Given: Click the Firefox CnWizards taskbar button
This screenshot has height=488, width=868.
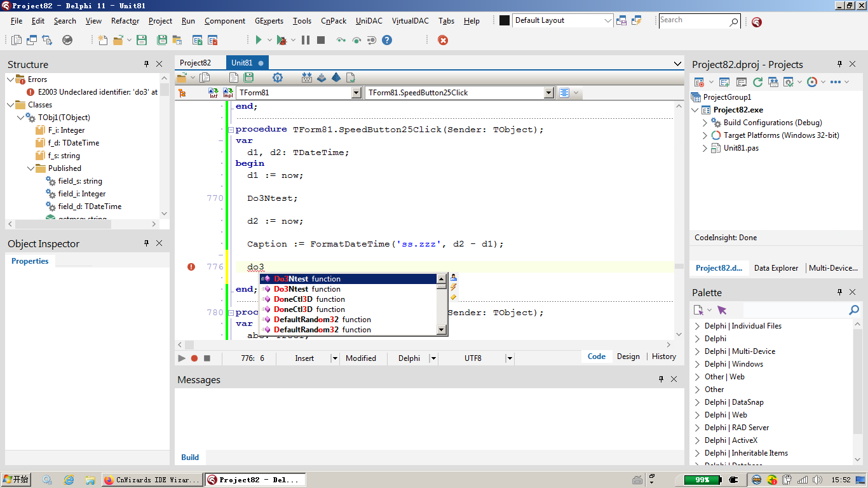Looking at the screenshot, I should (152, 480).
